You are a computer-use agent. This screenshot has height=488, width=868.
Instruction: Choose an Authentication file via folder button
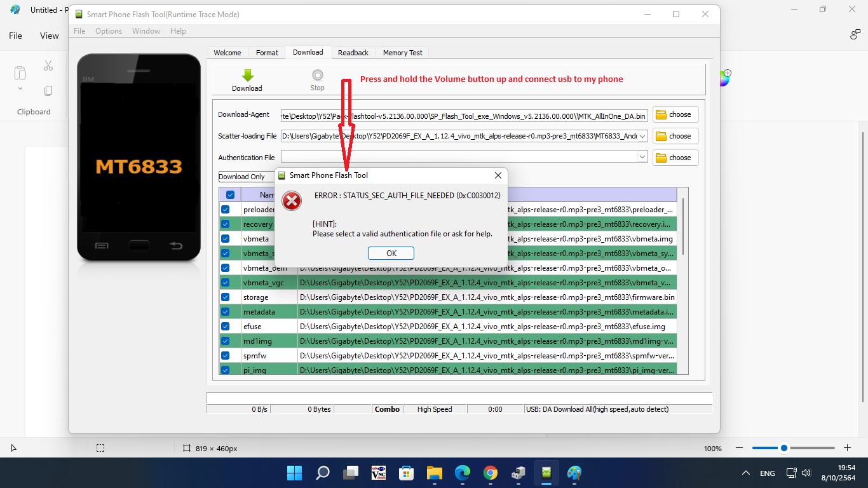675,158
